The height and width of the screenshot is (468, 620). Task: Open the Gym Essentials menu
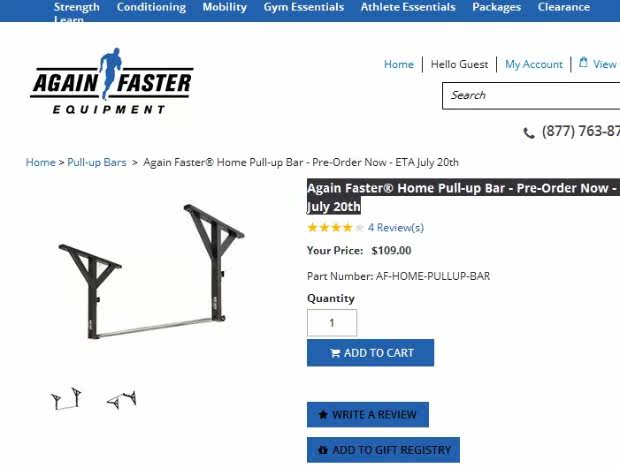(x=304, y=7)
